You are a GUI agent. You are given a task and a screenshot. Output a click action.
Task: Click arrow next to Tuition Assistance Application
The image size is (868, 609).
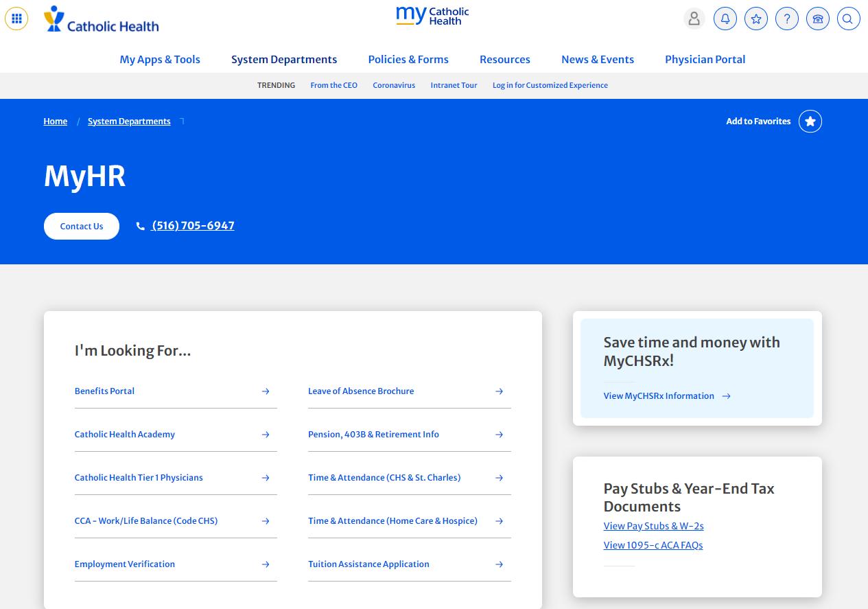click(500, 564)
